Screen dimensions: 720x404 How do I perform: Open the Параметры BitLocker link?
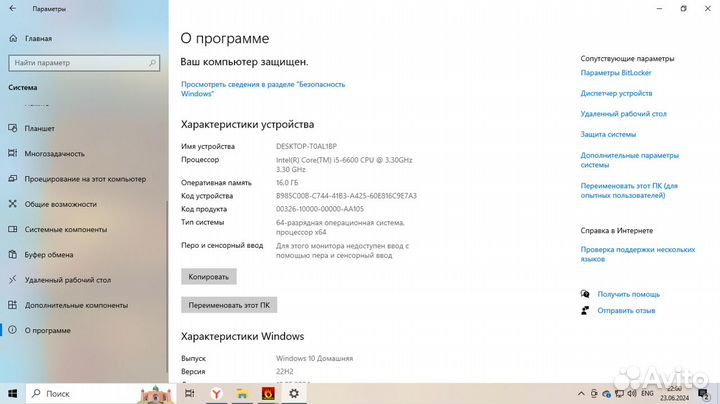pyautogui.click(x=616, y=73)
